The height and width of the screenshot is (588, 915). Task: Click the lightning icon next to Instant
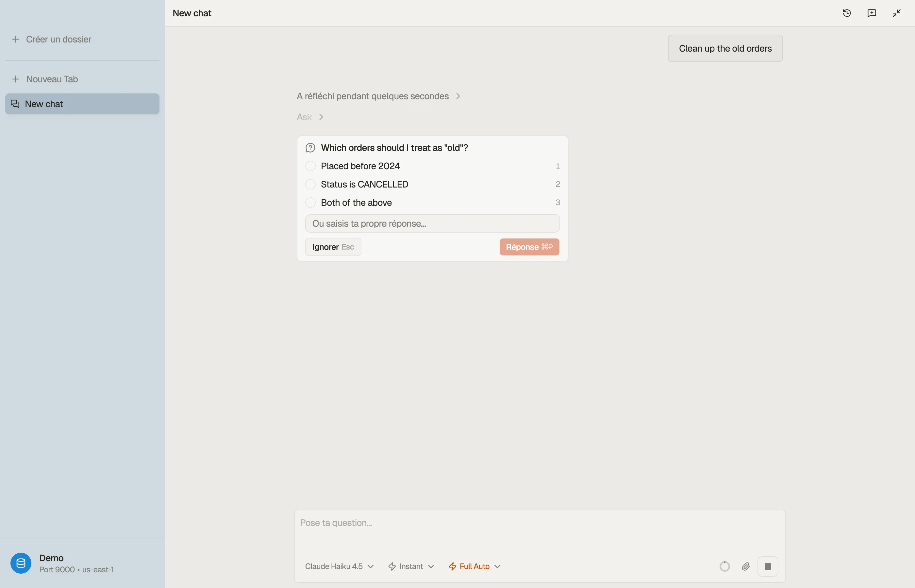point(392,566)
